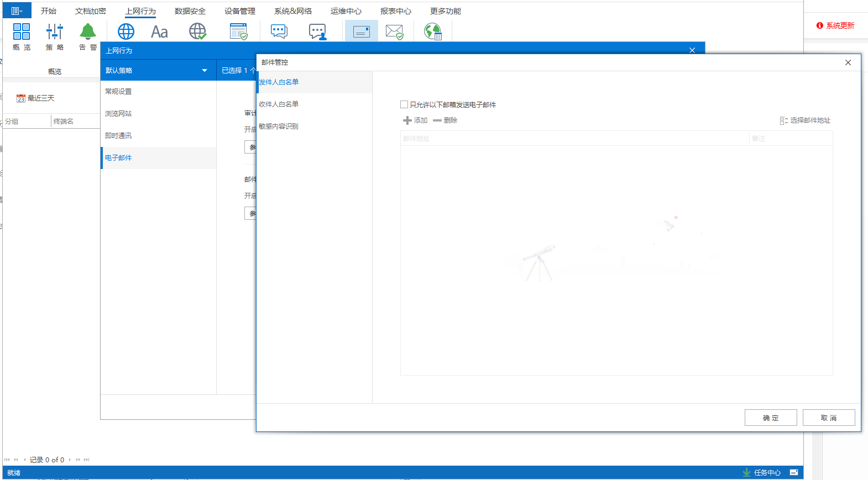The height and width of the screenshot is (480, 868).
Task: Click the 添加 label to add address
Action: (x=421, y=120)
